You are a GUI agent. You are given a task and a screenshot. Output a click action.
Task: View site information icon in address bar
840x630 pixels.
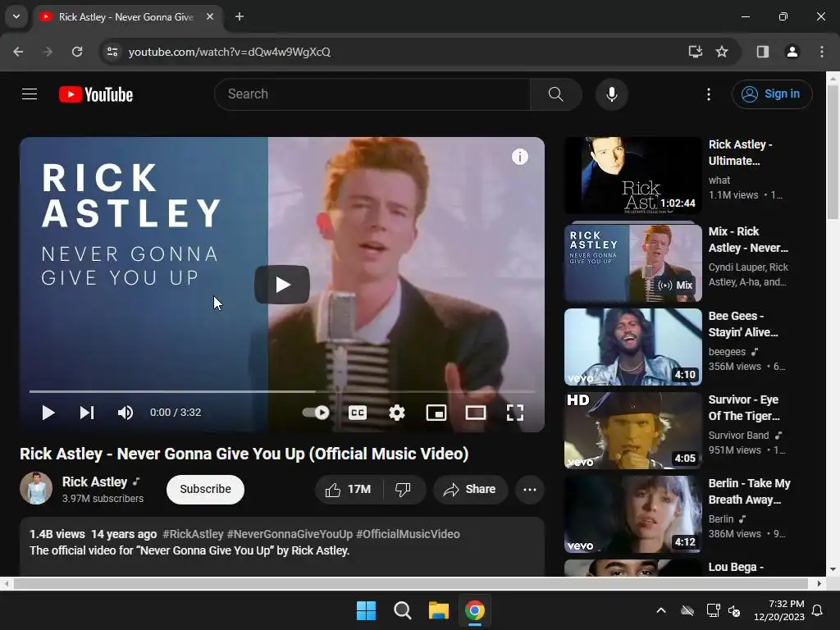[x=112, y=52]
